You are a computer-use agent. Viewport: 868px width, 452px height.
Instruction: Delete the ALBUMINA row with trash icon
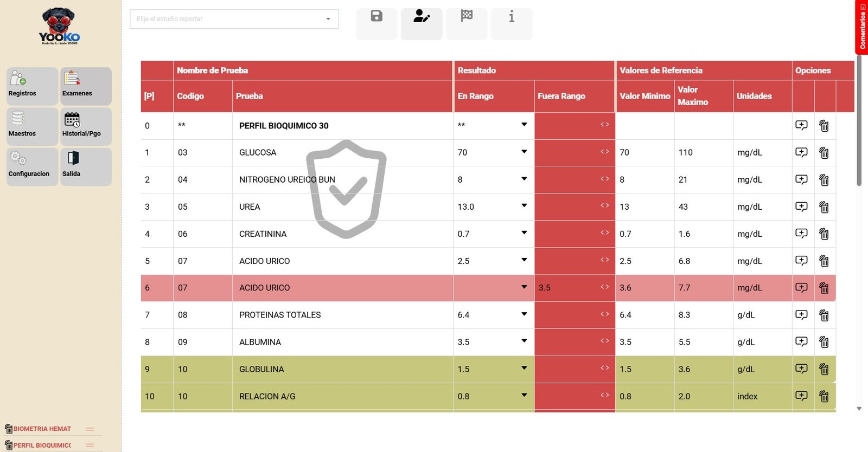click(824, 343)
